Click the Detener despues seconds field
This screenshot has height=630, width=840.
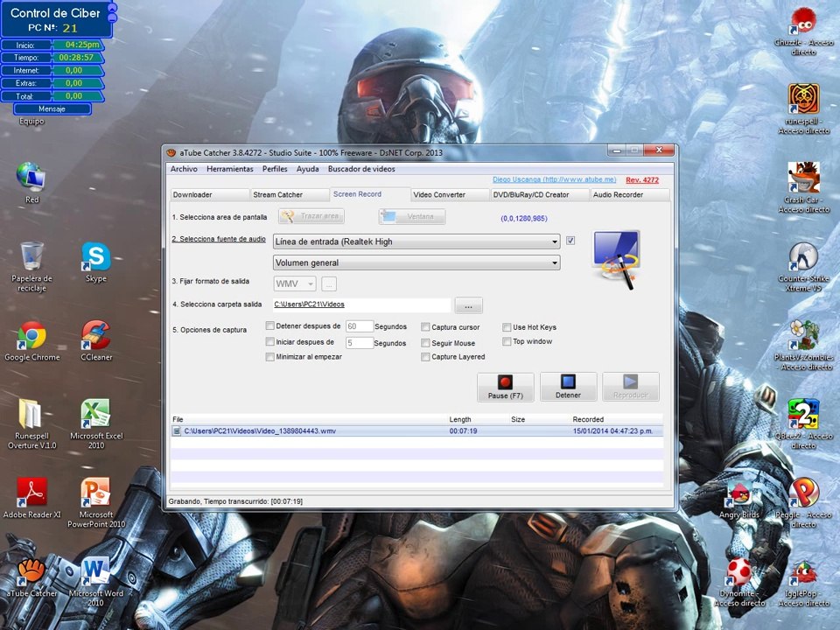(x=359, y=326)
